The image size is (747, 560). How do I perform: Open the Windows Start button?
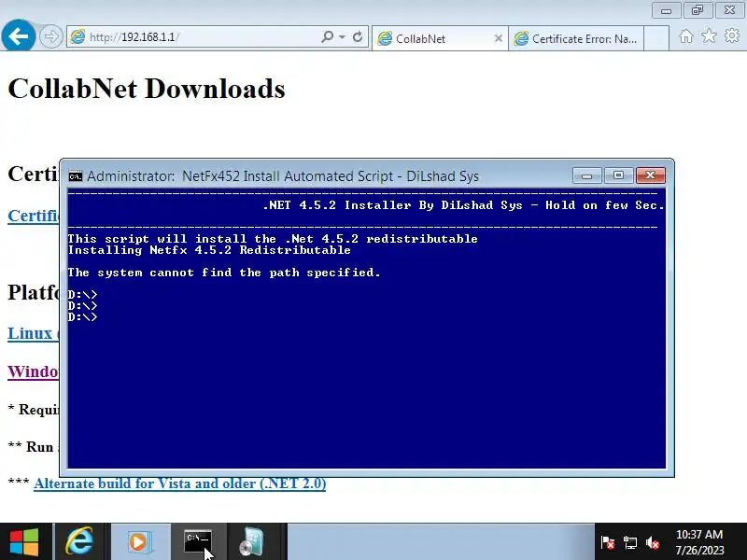(24, 542)
